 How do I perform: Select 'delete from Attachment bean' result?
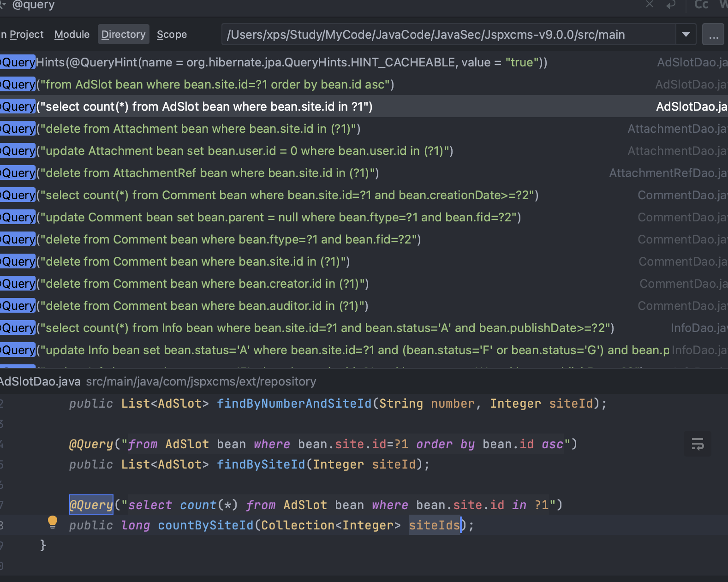click(x=203, y=129)
